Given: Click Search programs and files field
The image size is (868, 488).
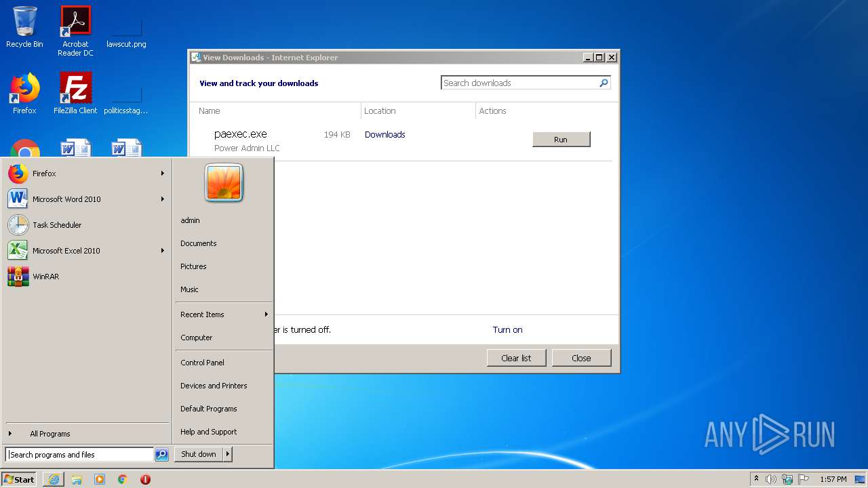Looking at the screenshot, I should tap(79, 455).
